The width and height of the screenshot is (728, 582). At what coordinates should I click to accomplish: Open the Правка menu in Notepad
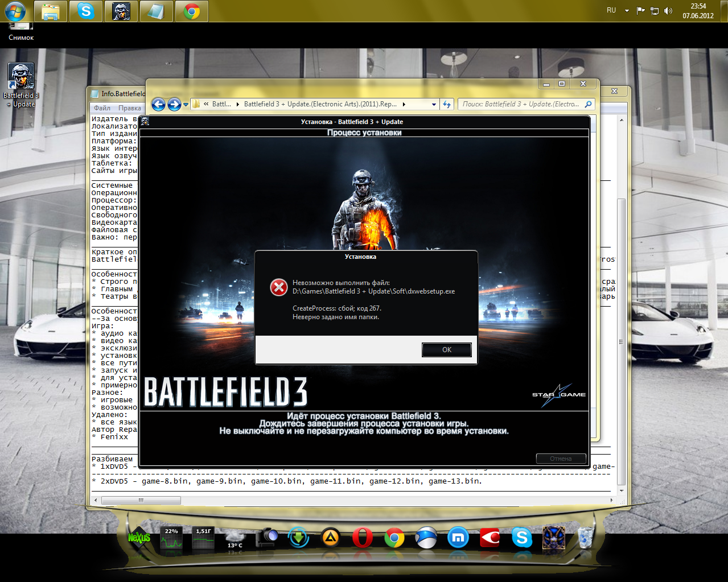pos(130,108)
